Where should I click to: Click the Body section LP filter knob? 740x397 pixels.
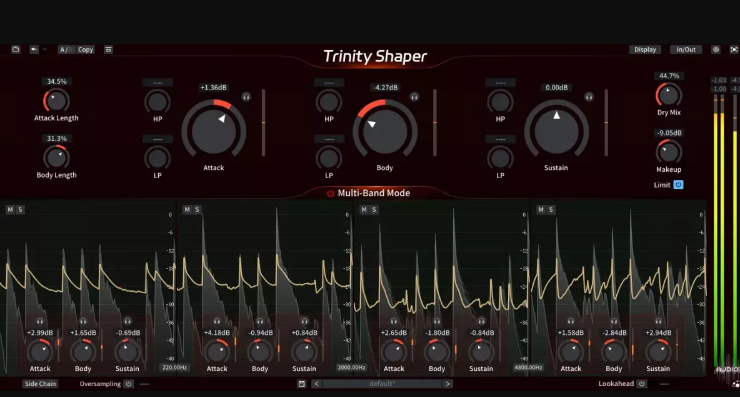tap(329, 158)
